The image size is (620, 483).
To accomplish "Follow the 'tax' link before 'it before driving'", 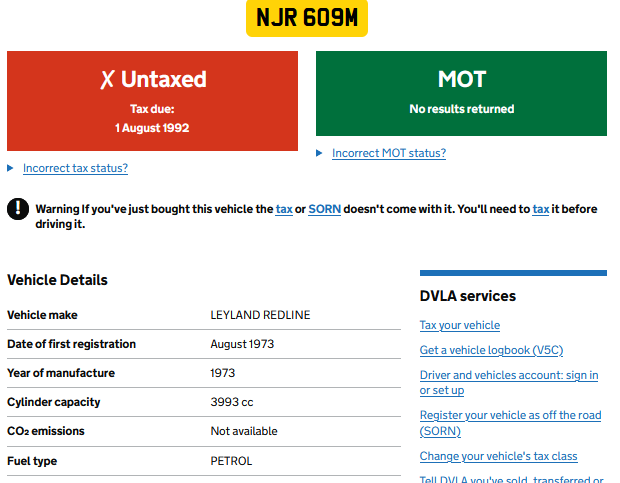I will pos(541,209).
